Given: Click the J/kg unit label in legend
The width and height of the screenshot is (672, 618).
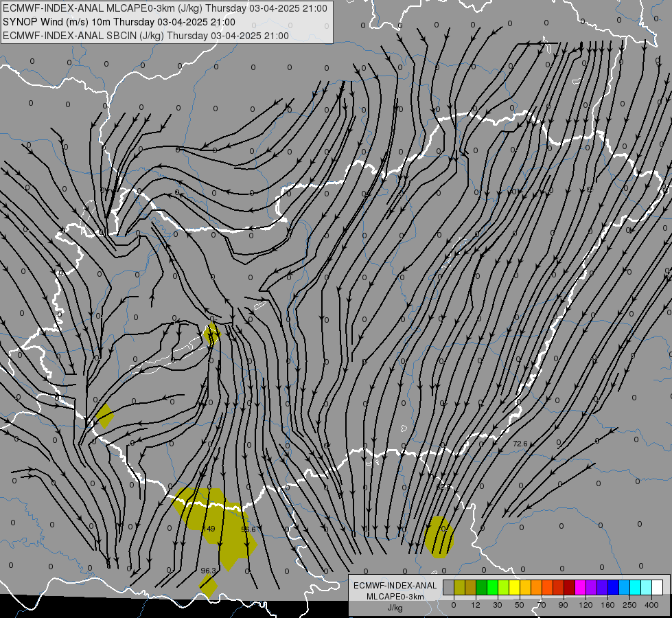Looking at the screenshot, I should 395,607.
